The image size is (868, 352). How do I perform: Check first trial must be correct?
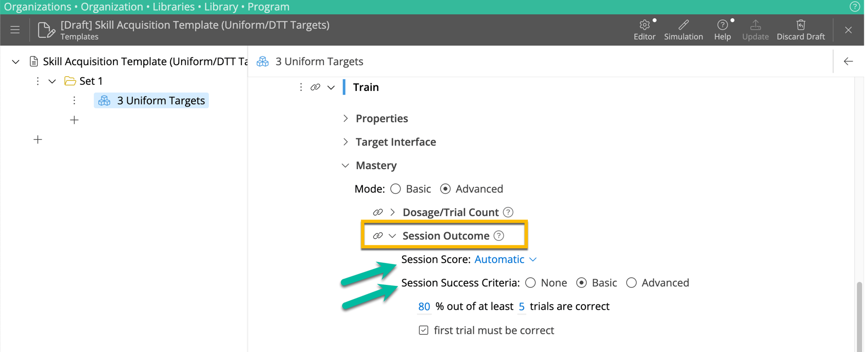pos(423,330)
